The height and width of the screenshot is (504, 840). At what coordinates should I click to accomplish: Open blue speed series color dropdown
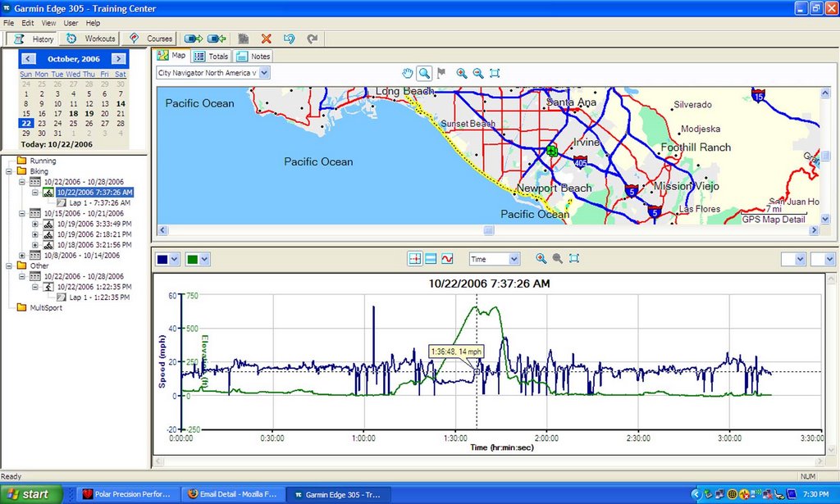(174, 260)
